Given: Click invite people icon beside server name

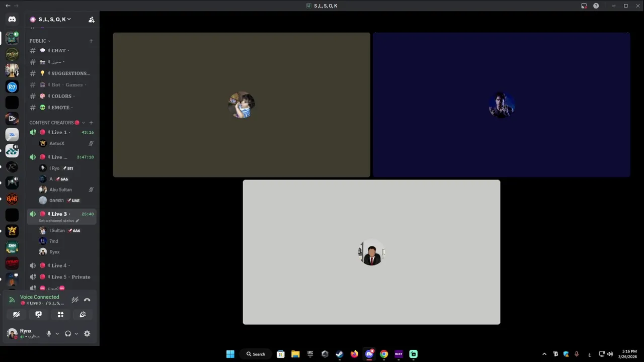Looking at the screenshot, I should (91, 20).
